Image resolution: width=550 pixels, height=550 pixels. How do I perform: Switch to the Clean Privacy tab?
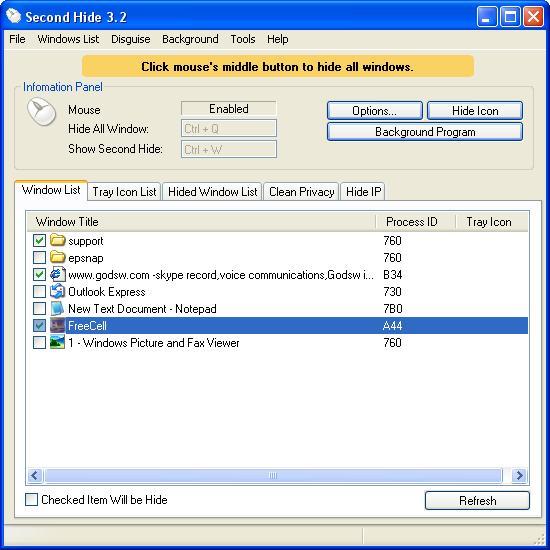[301, 192]
